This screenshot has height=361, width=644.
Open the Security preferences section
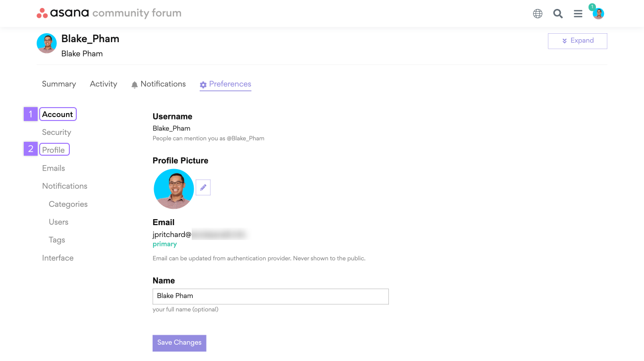pos(56,132)
